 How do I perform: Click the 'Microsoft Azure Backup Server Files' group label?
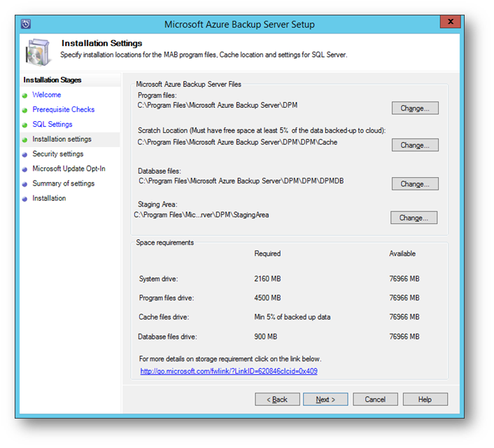click(x=188, y=84)
